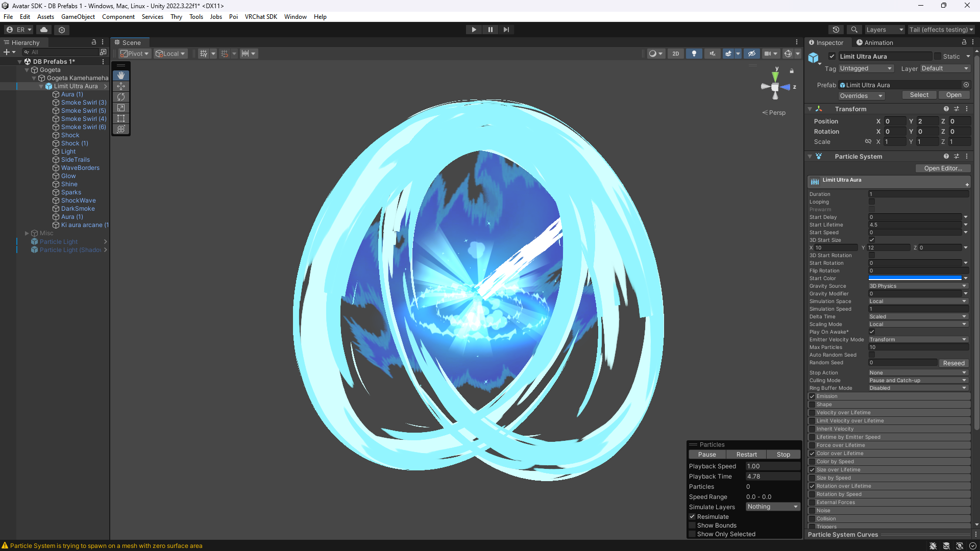980x551 pixels.
Task: Switch to the Animation tab
Action: (x=875, y=43)
